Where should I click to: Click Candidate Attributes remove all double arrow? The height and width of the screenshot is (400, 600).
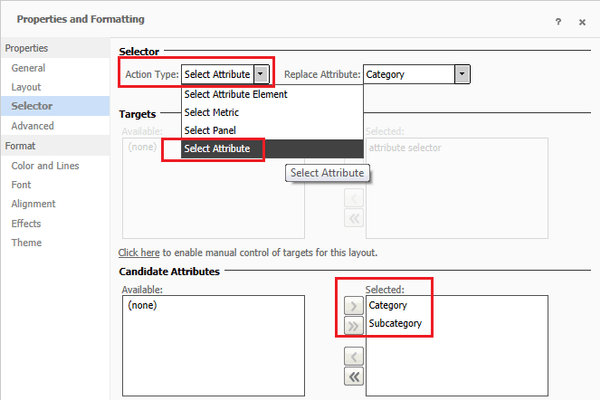(x=354, y=377)
